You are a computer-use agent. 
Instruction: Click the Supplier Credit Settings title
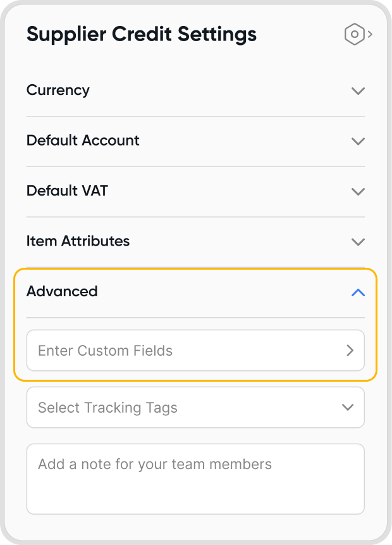142,34
